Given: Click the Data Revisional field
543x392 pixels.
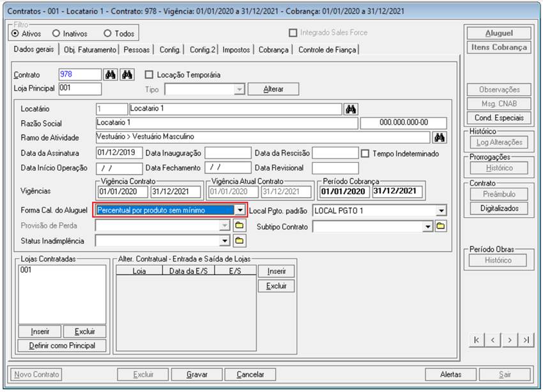Looking at the screenshot, I should [335, 168].
